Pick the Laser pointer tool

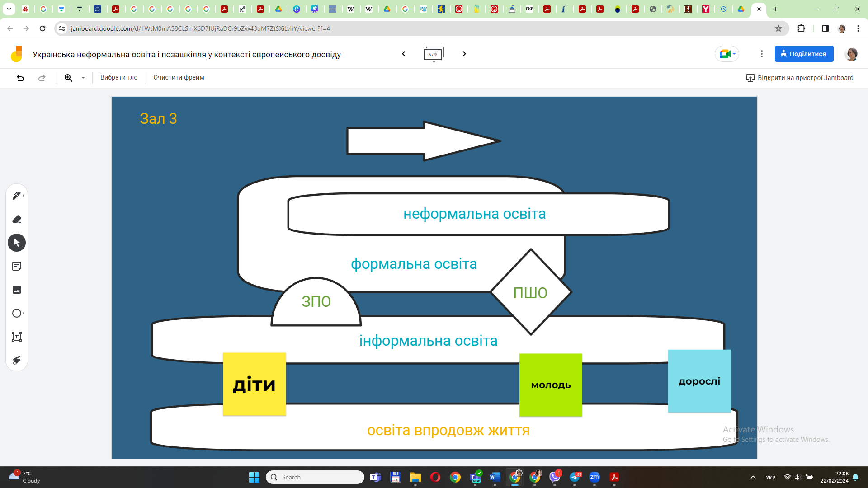point(17,360)
